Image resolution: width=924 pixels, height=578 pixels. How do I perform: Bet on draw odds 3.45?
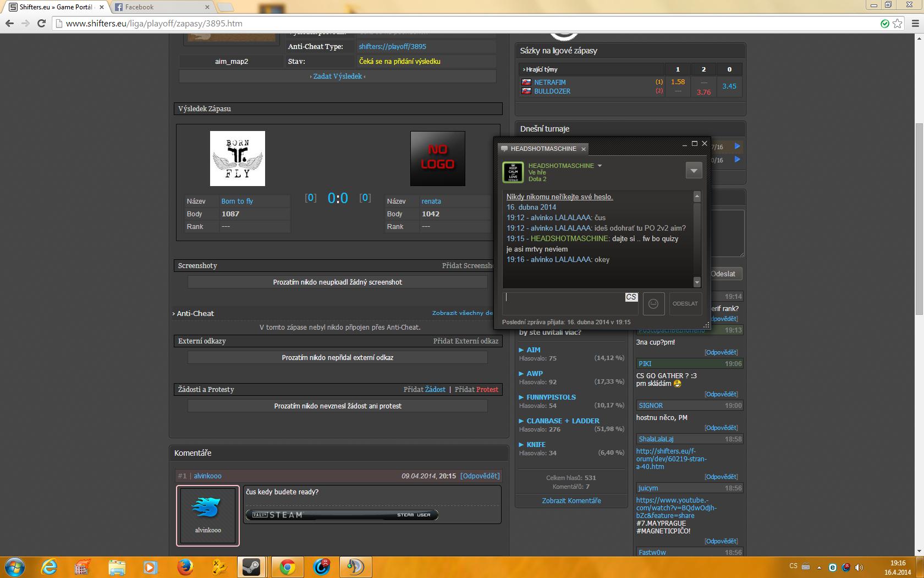tap(729, 86)
